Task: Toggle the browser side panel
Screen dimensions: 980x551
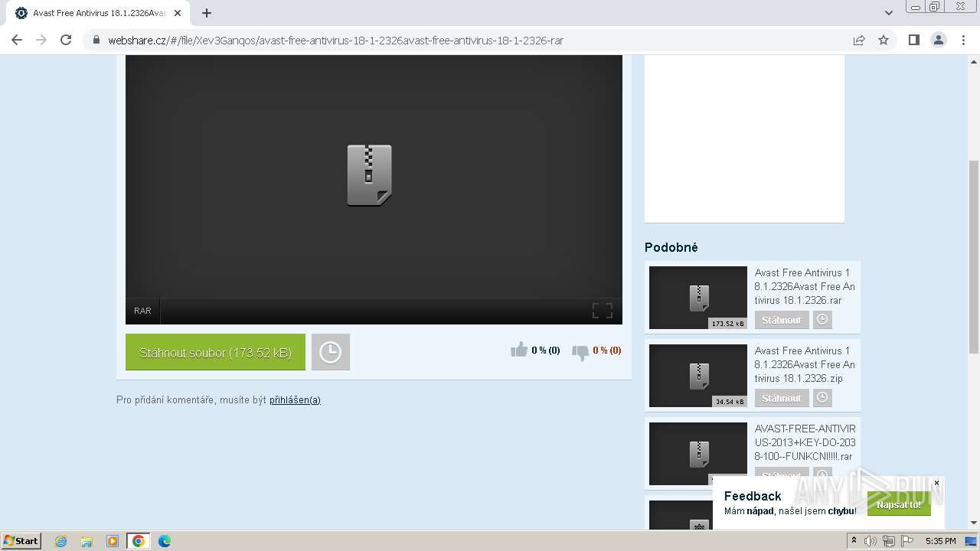Action: tap(913, 40)
